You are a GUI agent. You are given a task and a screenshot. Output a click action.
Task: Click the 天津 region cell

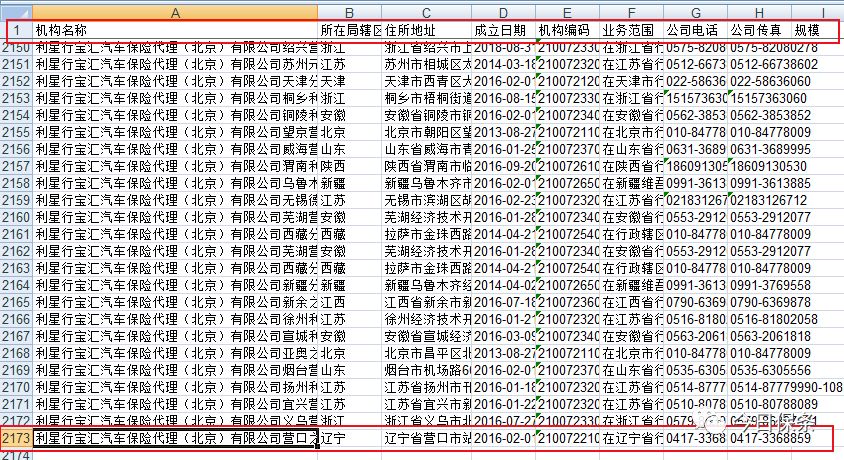point(349,81)
